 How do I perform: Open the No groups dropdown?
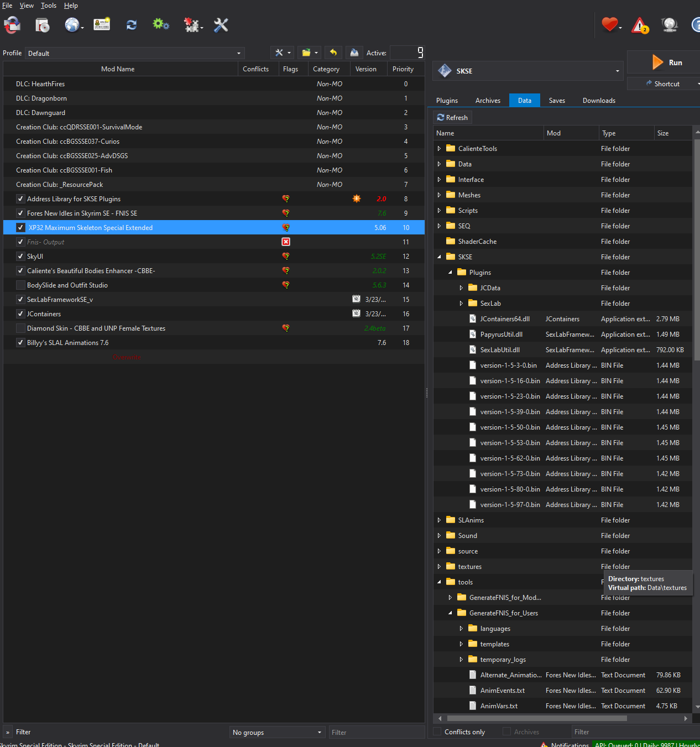pyautogui.click(x=276, y=732)
